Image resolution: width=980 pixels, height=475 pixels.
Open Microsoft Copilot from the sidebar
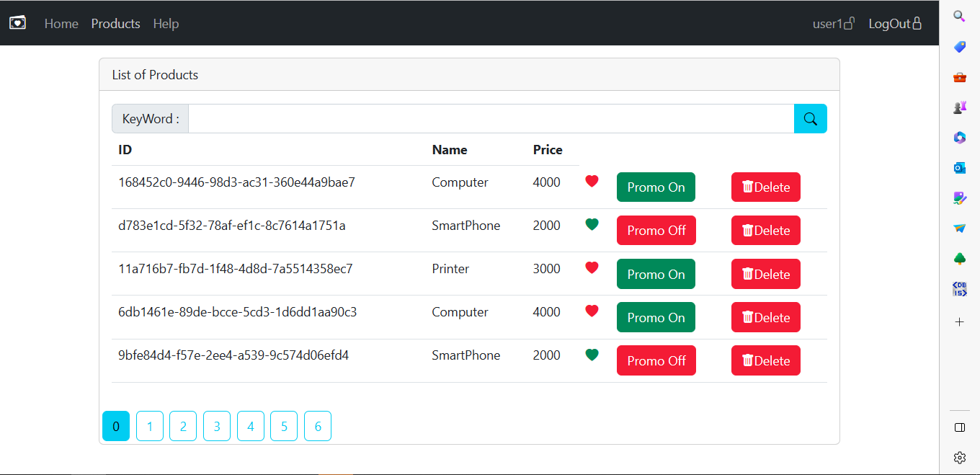click(x=959, y=137)
